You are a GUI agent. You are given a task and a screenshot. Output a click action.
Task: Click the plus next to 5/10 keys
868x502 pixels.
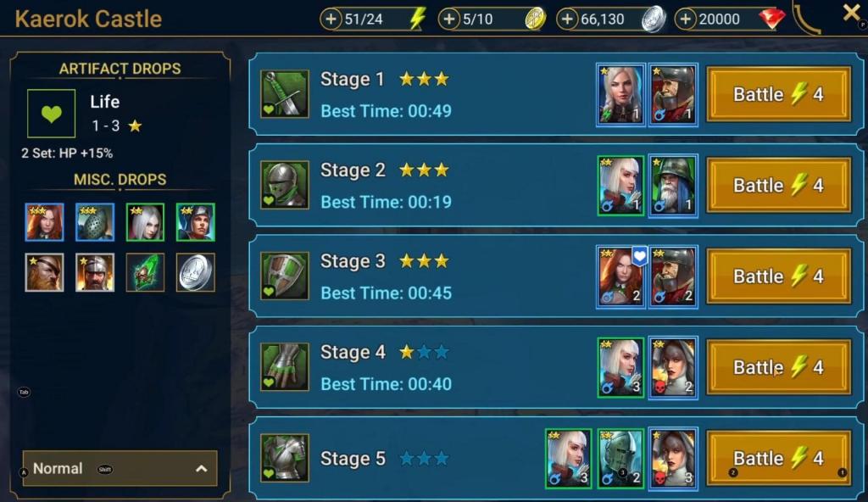coord(449,20)
